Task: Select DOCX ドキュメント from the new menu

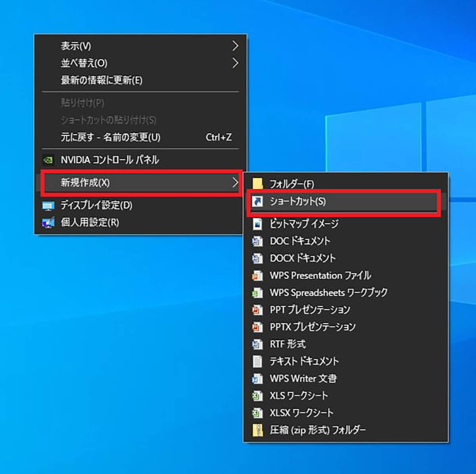Action: [303, 258]
